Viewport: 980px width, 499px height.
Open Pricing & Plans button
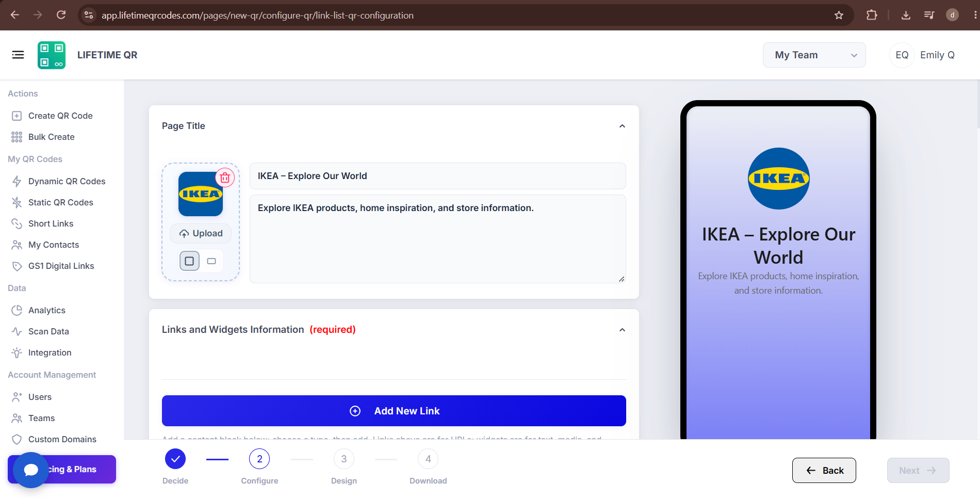click(x=62, y=469)
